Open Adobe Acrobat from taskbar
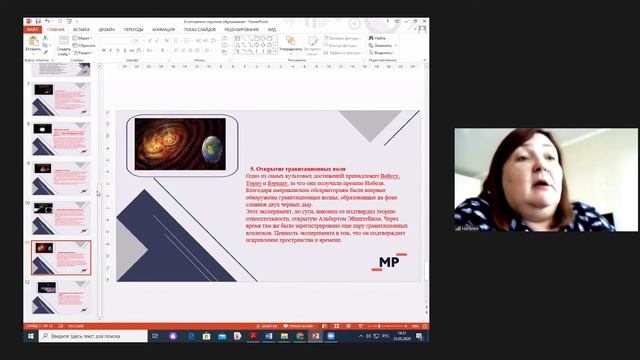Screen dimensions: 640x360 [x=253, y=336]
